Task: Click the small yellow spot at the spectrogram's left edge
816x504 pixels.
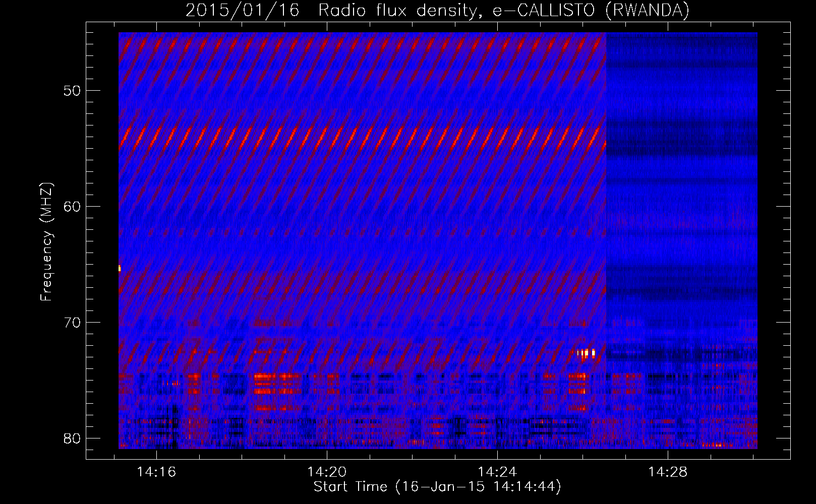Action: point(120,268)
